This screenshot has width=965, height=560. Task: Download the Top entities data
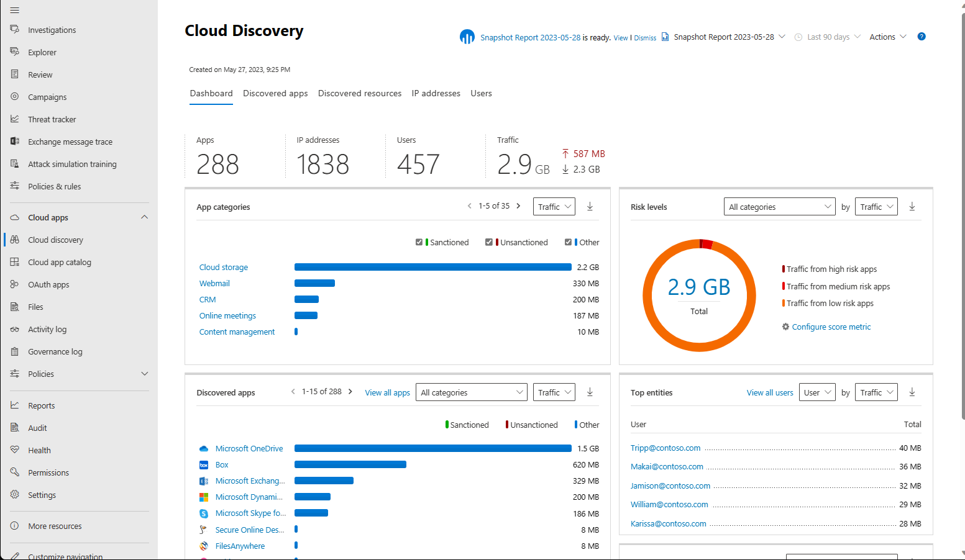912,392
